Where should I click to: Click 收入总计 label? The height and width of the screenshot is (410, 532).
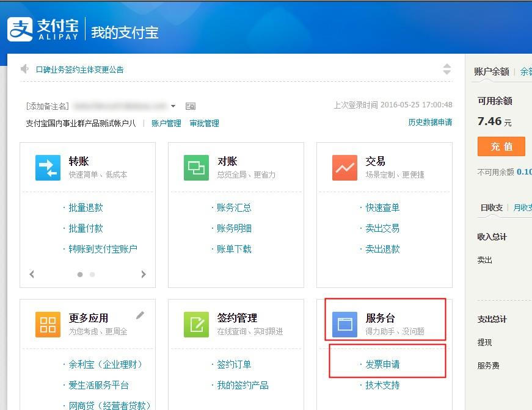(492, 237)
